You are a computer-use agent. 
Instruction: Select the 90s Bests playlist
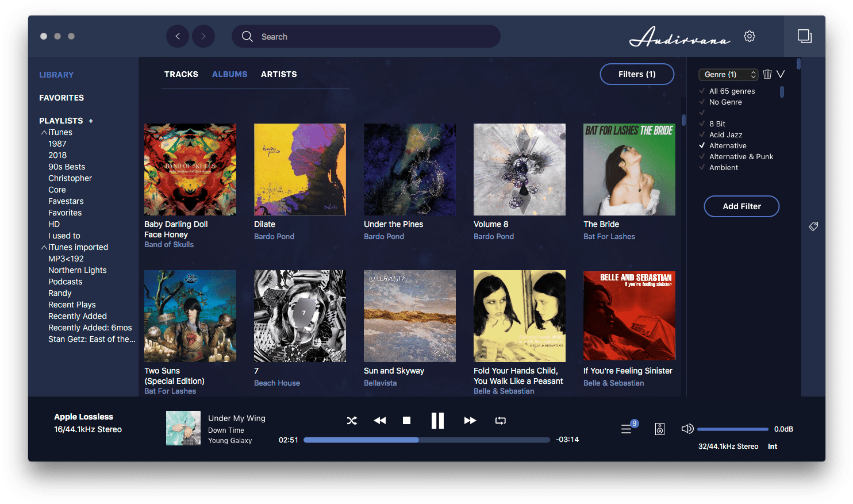tap(67, 167)
